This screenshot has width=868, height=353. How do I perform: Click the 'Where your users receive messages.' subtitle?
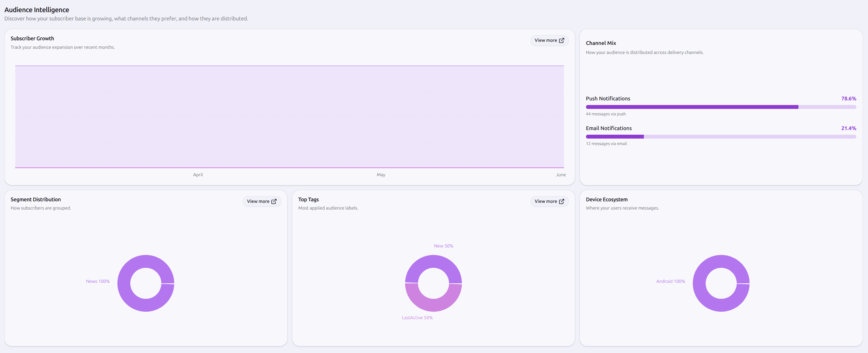pos(622,208)
